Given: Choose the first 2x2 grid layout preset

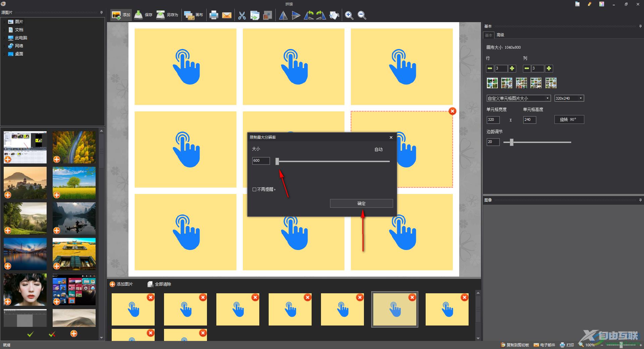Looking at the screenshot, I should pyautogui.click(x=492, y=83).
